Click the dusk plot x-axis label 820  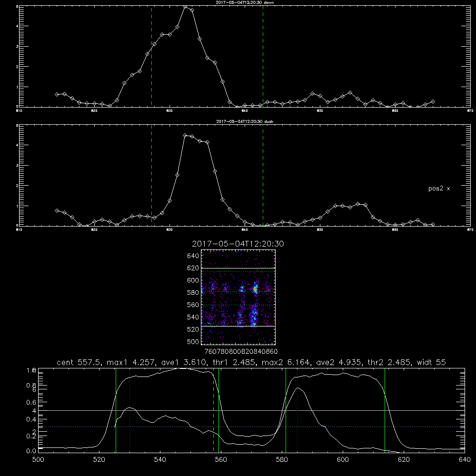coord(94,230)
